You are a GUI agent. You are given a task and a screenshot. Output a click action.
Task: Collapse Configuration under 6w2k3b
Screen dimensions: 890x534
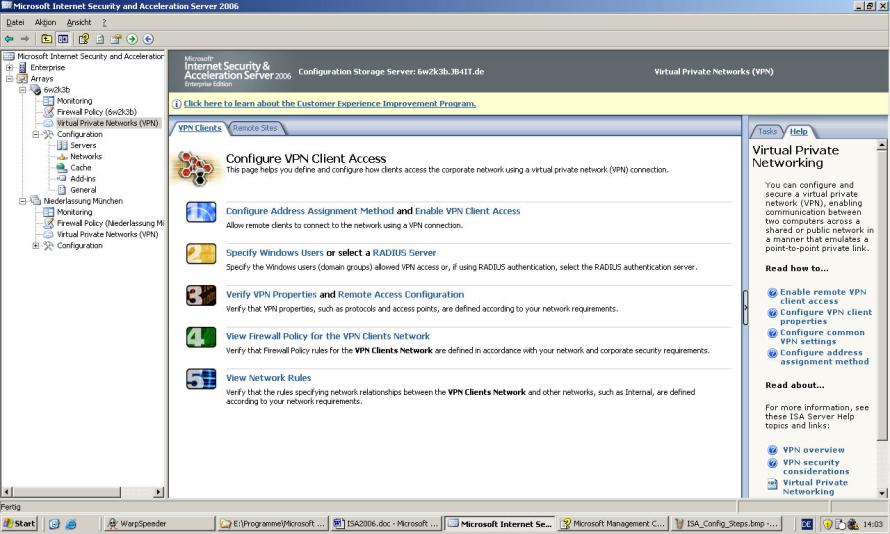pos(36,134)
